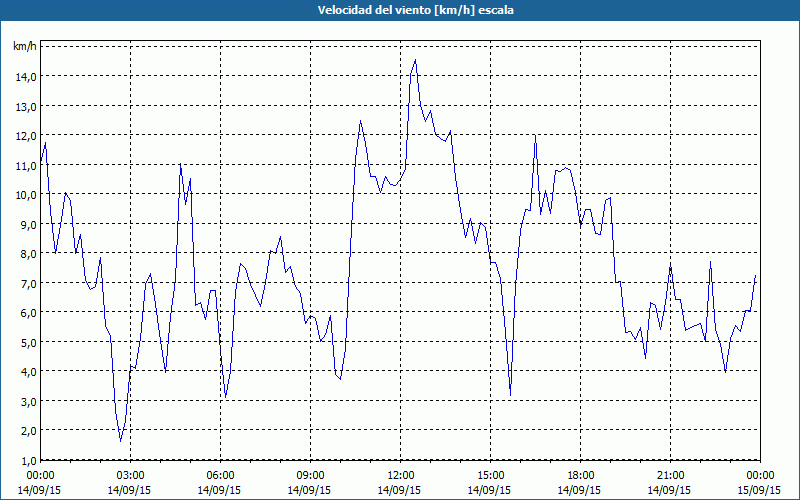Click the 'km/h' unit label on the y-axis
800x500 pixels.
25,46
